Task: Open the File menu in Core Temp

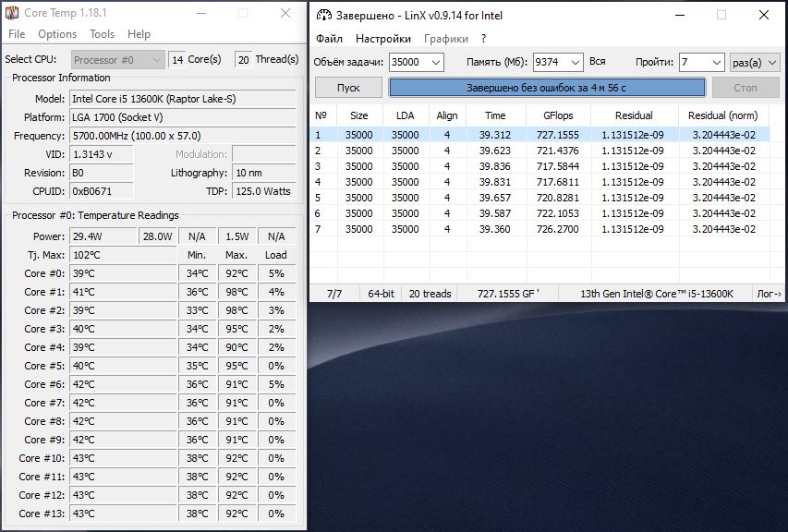Action: [17, 34]
